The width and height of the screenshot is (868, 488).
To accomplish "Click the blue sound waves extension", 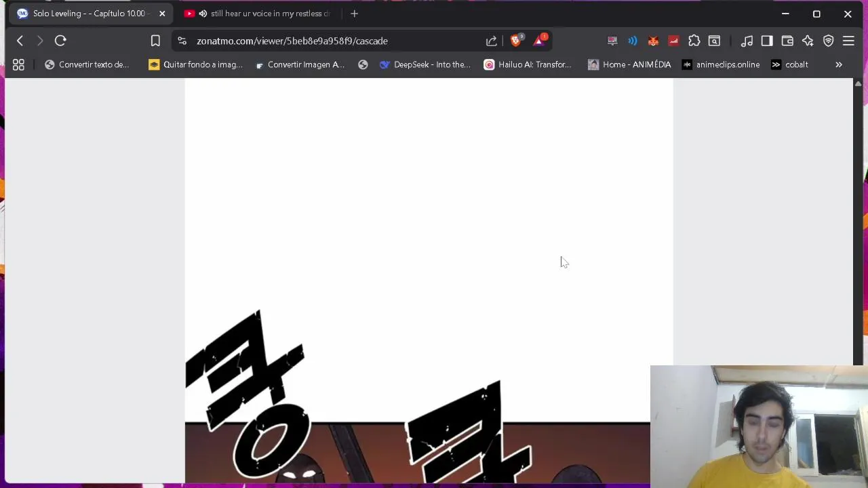I will click(633, 41).
